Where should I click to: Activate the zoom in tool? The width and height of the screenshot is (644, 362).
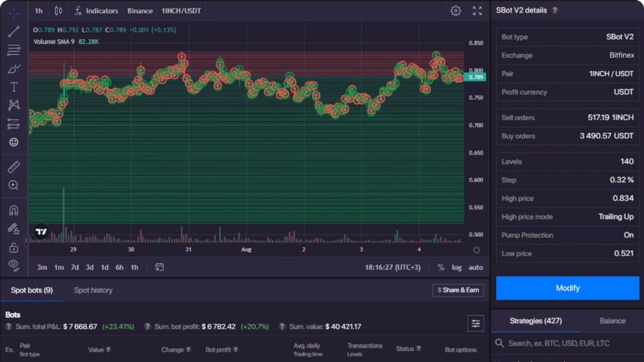tap(14, 185)
